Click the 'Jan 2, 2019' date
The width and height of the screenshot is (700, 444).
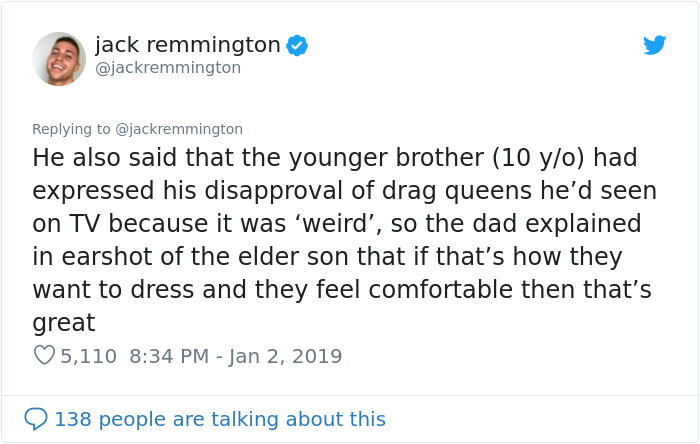(285, 356)
